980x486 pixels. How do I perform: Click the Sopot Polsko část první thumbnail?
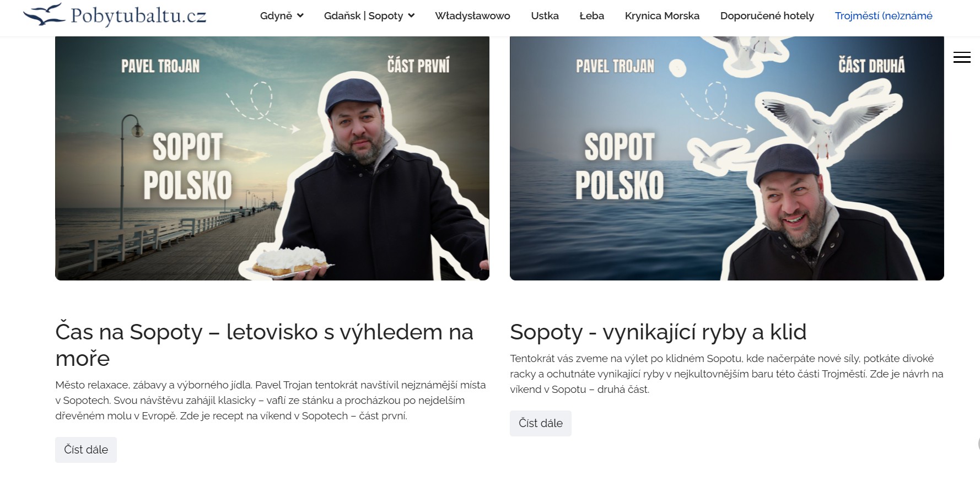272,159
